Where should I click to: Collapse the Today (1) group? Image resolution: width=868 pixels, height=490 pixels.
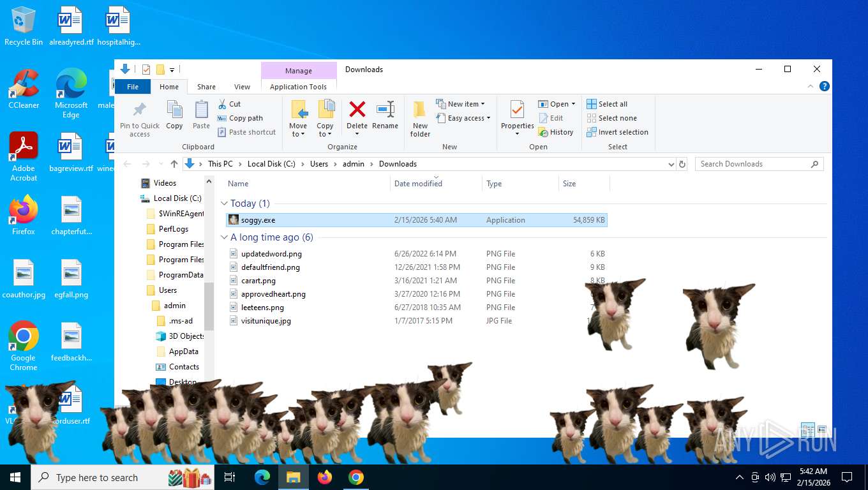[224, 204]
